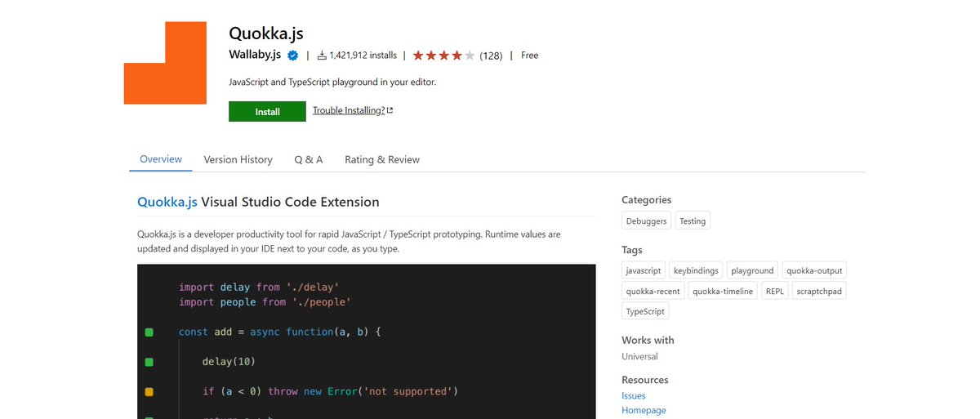Open the (128) reviews count
The height and width of the screenshot is (419, 980).
[x=491, y=56]
